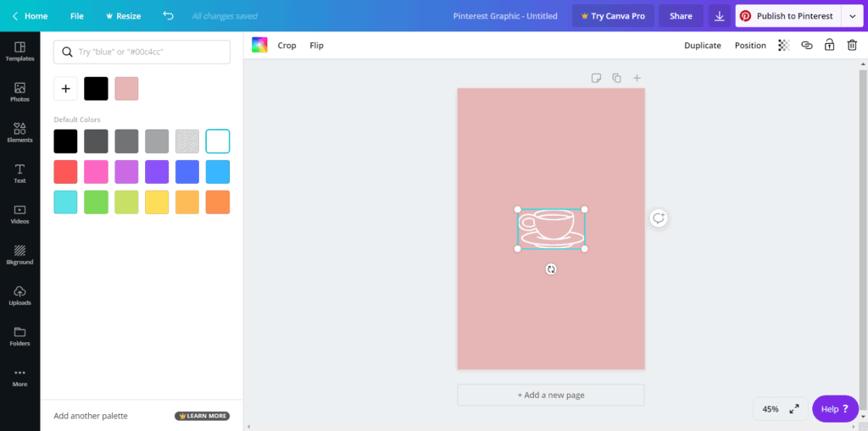
Task: Click Flip in the toolbar
Action: 317,46
